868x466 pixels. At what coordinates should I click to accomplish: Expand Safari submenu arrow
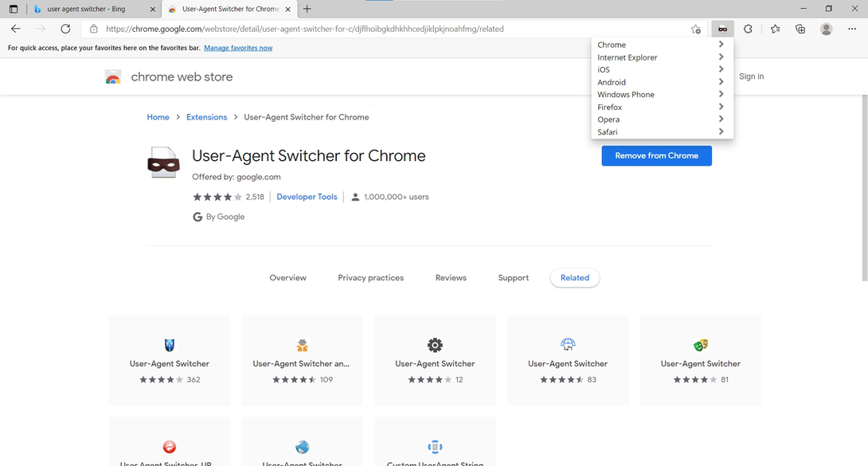click(721, 131)
